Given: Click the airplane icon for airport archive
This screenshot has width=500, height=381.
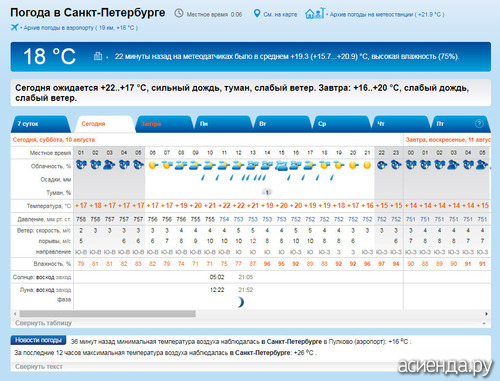Looking at the screenshot, I should point(14,27).
